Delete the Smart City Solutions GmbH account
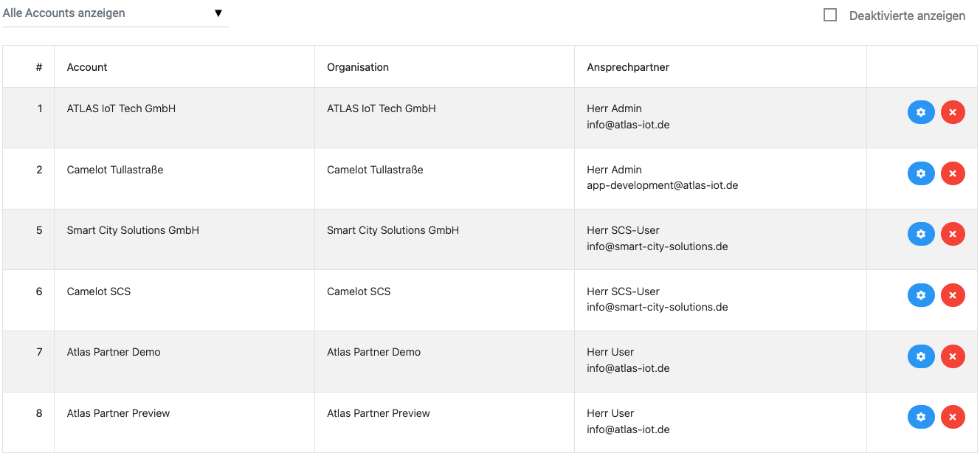The height and width of the screenshot is (456, 980). (x=953, y=234)
